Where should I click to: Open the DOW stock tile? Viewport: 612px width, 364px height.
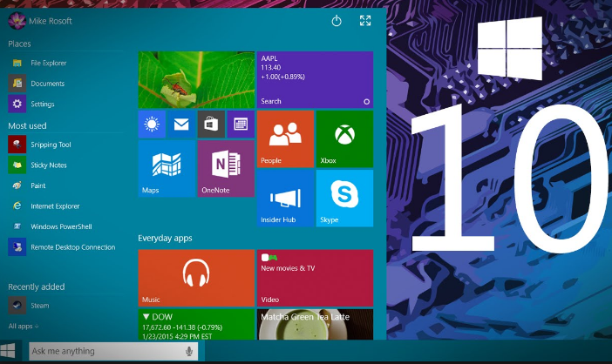(196, 324)
